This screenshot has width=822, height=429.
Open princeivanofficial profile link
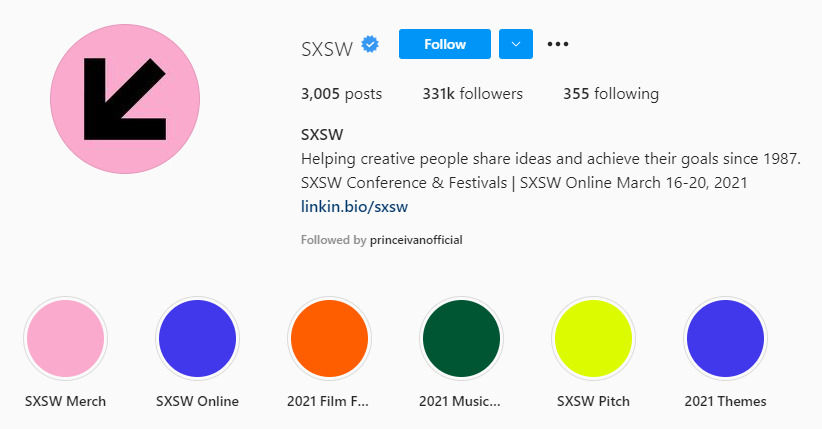[x=416, y=240]
